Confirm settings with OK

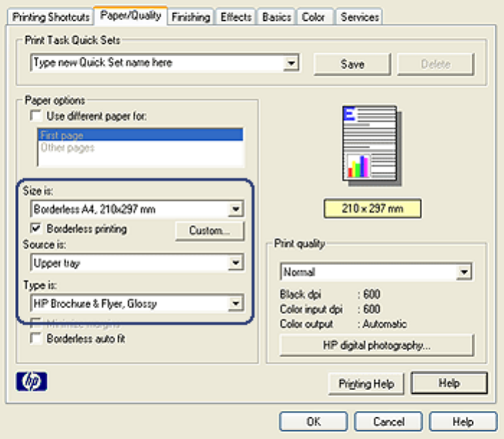coord(313,422)
